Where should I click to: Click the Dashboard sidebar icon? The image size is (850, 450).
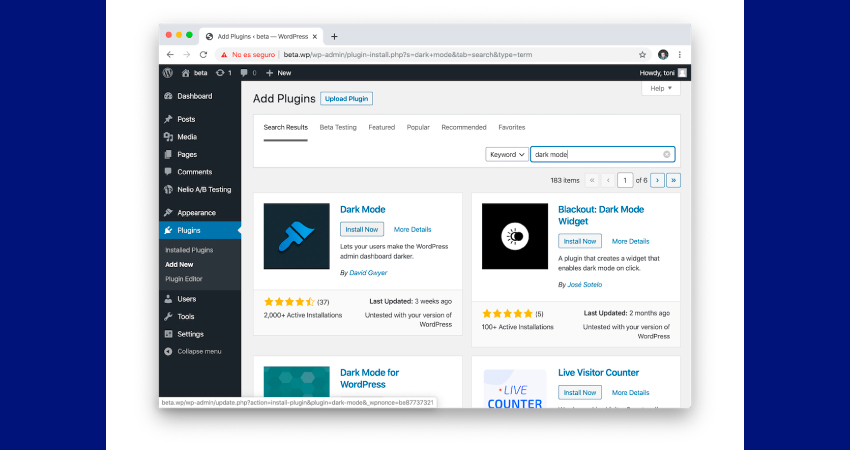click(169, 96)
